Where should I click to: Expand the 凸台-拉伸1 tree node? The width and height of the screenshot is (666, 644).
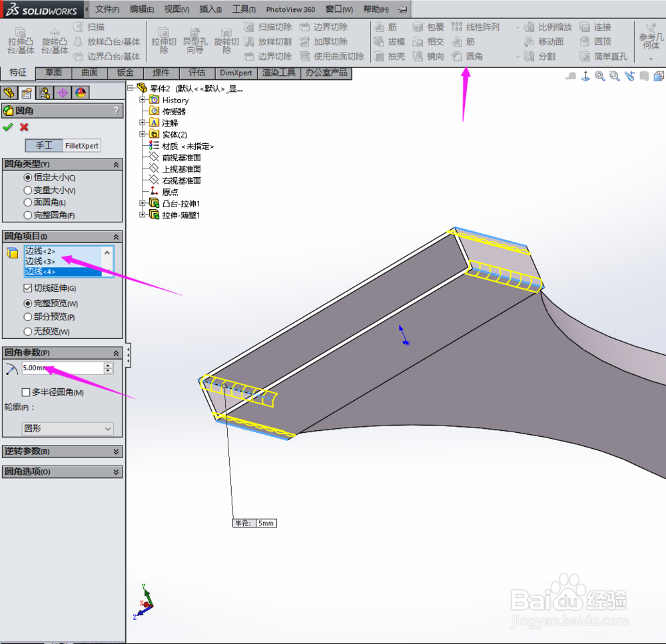(x=143, y=203)
